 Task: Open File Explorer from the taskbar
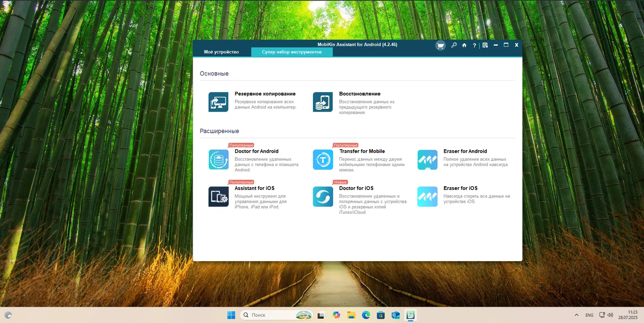click(x=351, y=315)
